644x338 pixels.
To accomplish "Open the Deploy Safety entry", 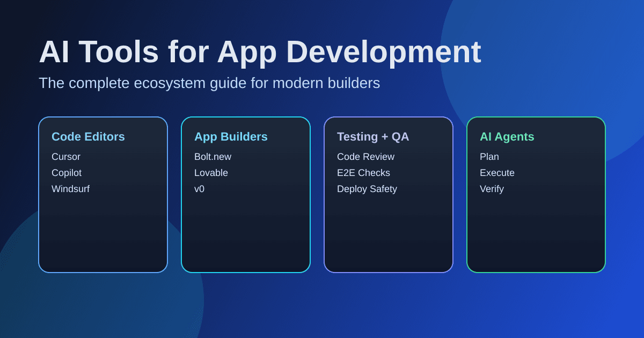I will [x=367, y=189].
